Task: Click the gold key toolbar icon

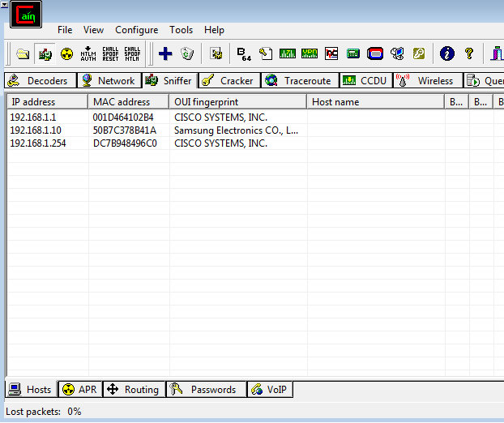Action: [x=418, y=53]
